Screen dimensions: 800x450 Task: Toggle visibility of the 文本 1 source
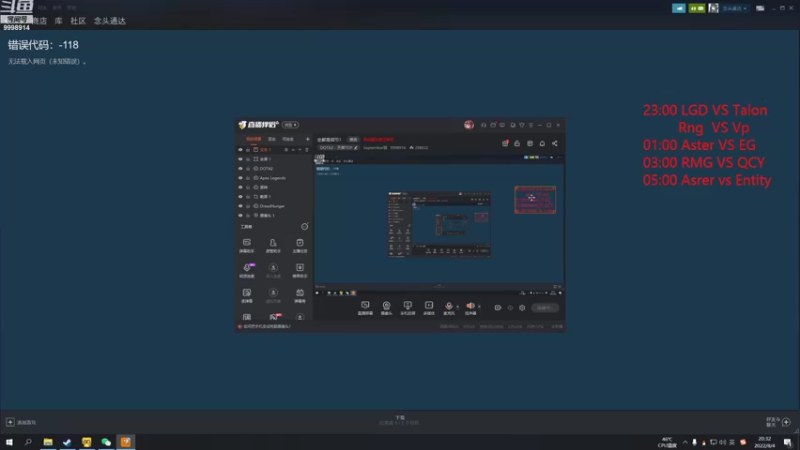tap(240, 150)
